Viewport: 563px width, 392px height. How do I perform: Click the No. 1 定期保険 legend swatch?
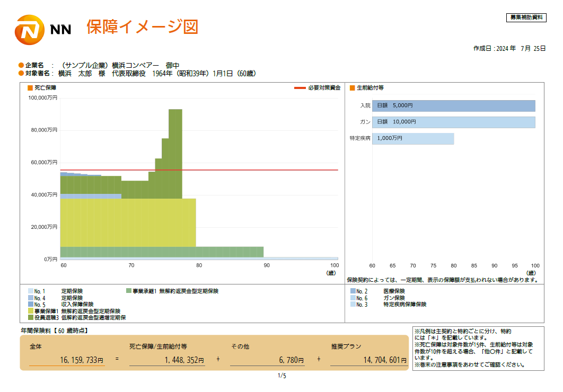[30, 291]
